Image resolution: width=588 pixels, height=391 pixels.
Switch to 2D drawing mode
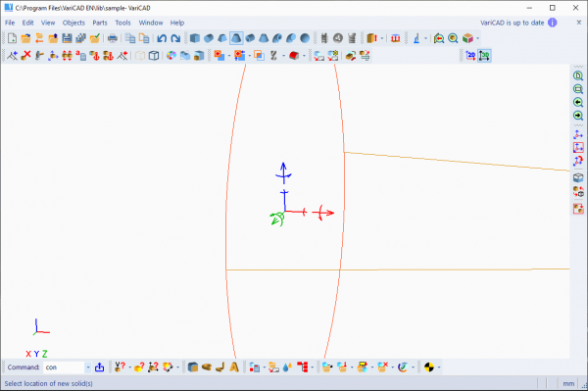click(x=470, y=56)
